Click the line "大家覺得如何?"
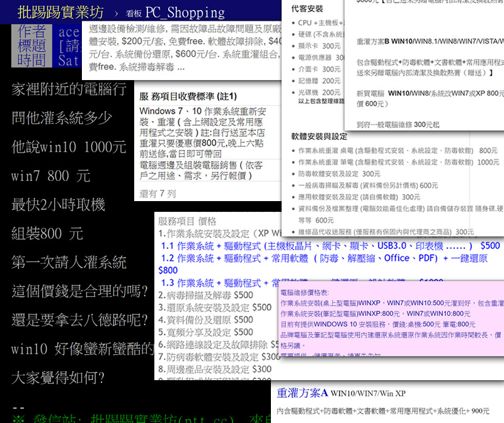Screen dimensions: 504x423 tap(58, 378)
